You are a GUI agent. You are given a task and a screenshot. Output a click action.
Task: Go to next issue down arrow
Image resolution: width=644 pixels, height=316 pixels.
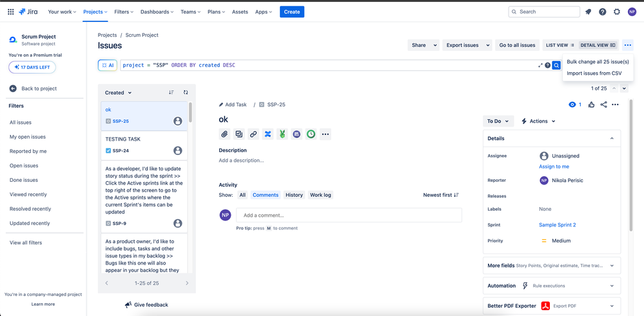pos(624,88)
